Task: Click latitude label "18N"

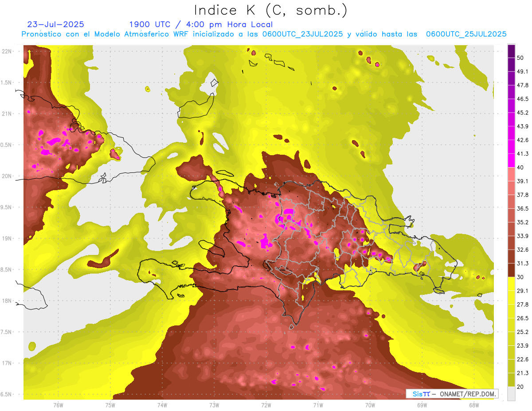Action: pyautogui.click(x=7, y=301)
